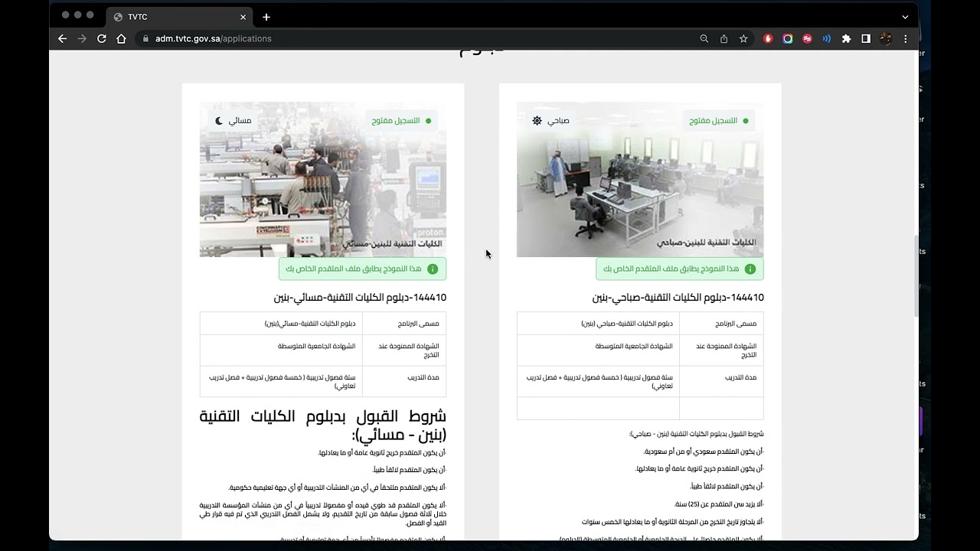Click the address bar URL adm.tvtc.gov.sa/applications
980x551 pixels.
pos(213,38)
